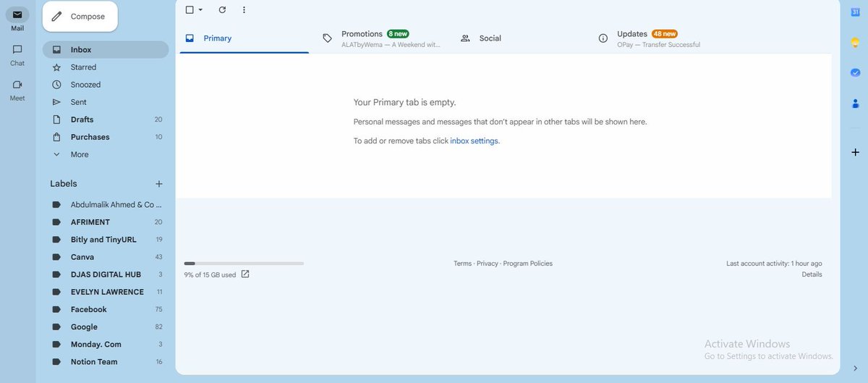Click the inbox settings link

tap(474, 141)
